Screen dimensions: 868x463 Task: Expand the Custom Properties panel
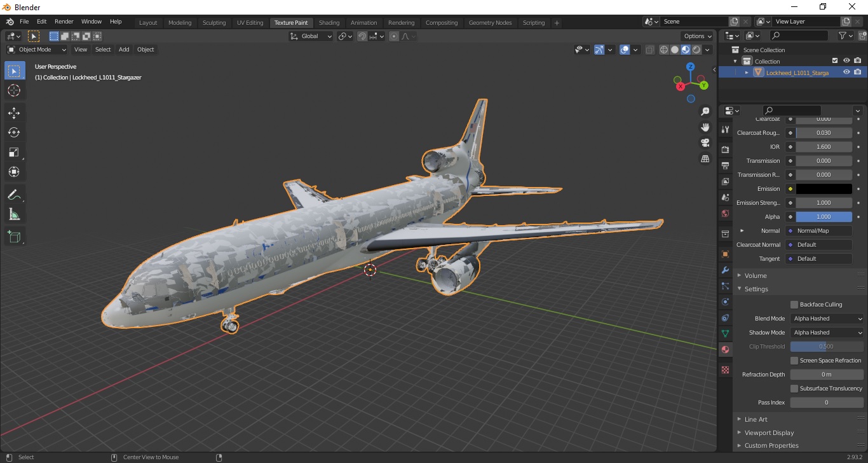739,446
